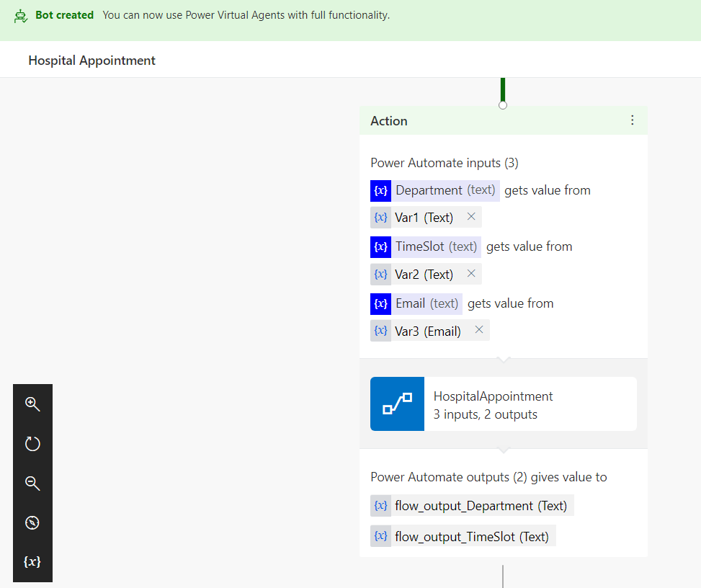Image resolution: width=701 pixels, height=588 pixels.
Task: Click the Hospital Appointment topic title
Action: pyautogui.click(x=91, y=61)
